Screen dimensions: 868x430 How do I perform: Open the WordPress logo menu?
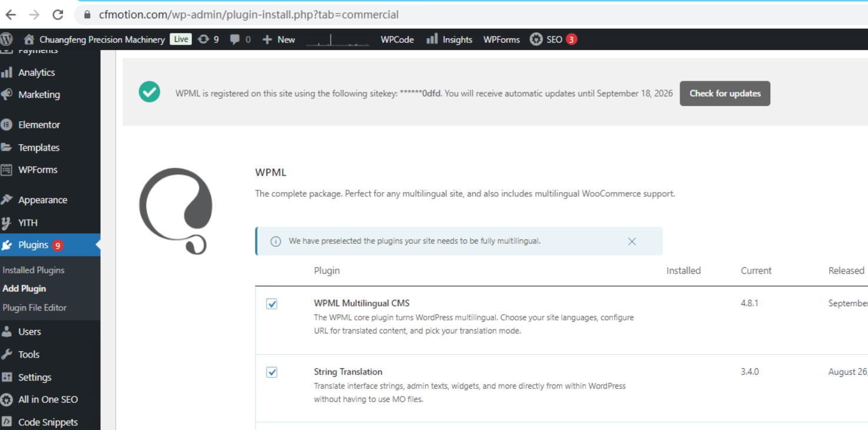6,39
